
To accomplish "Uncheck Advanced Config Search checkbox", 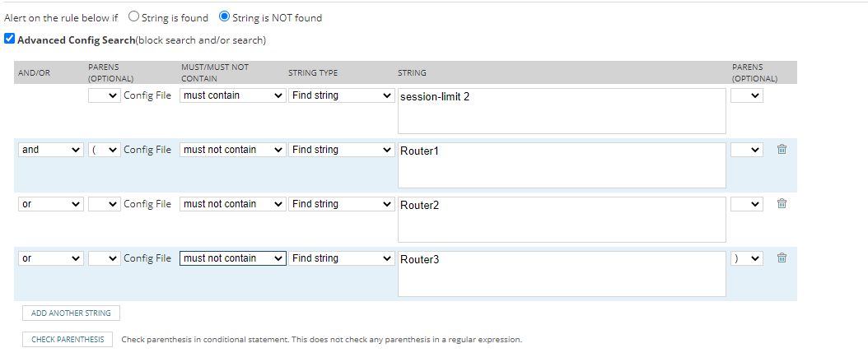I will pyautogui.click(x=9, y=39).
